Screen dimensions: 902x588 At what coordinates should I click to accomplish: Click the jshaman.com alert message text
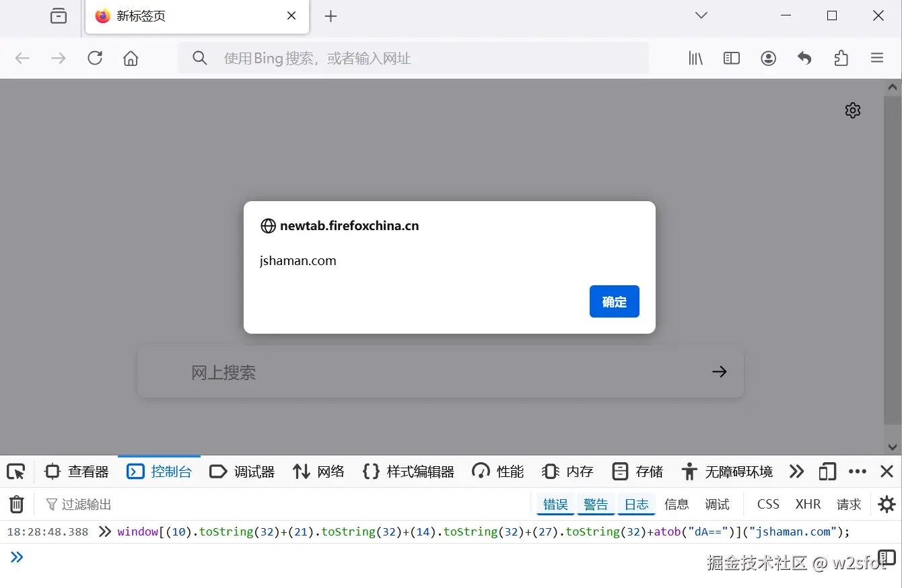click(x=298, y=260)
